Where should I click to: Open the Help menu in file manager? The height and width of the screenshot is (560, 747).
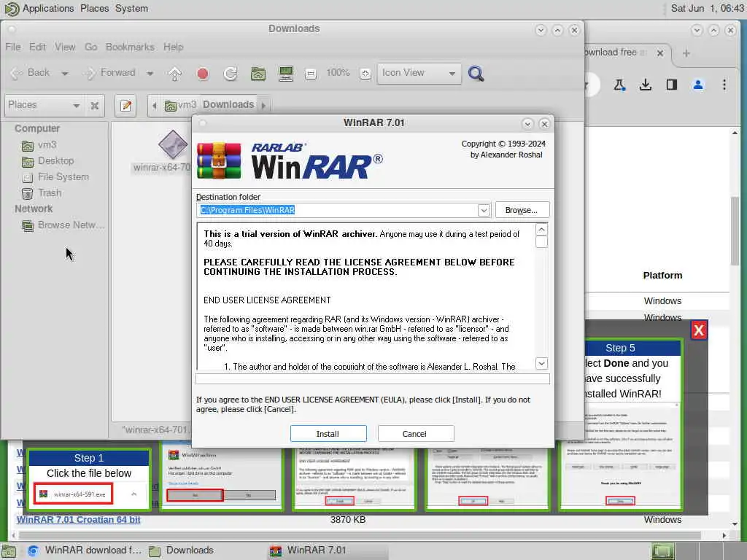(174, 47)
